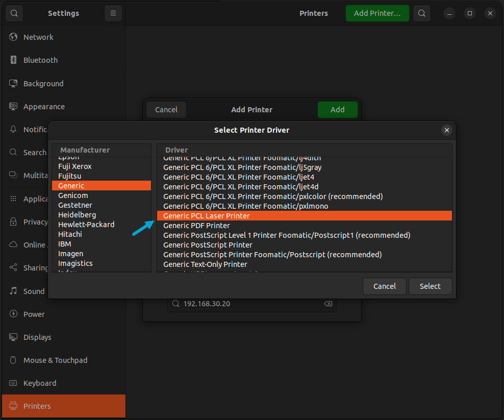Open the Power settings panel

34,314
